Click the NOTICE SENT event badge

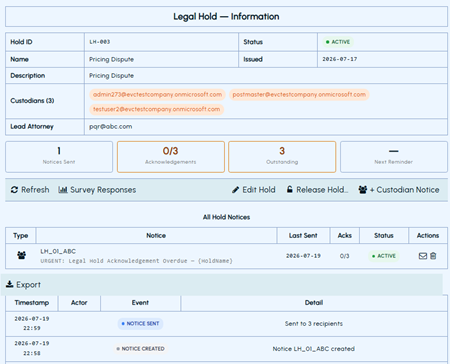pos(140,324)
